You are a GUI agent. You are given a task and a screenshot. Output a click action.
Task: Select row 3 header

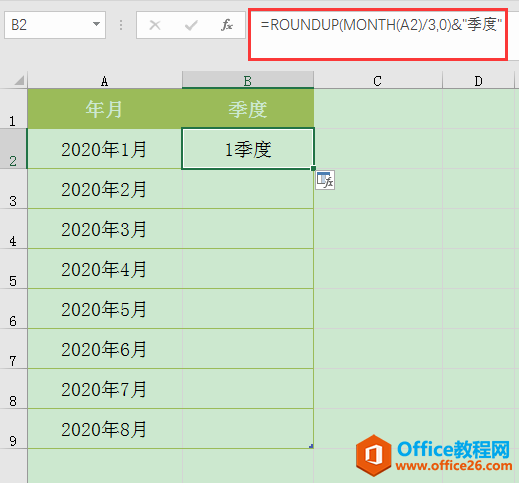pyautogui.click(x=13, y=189)
